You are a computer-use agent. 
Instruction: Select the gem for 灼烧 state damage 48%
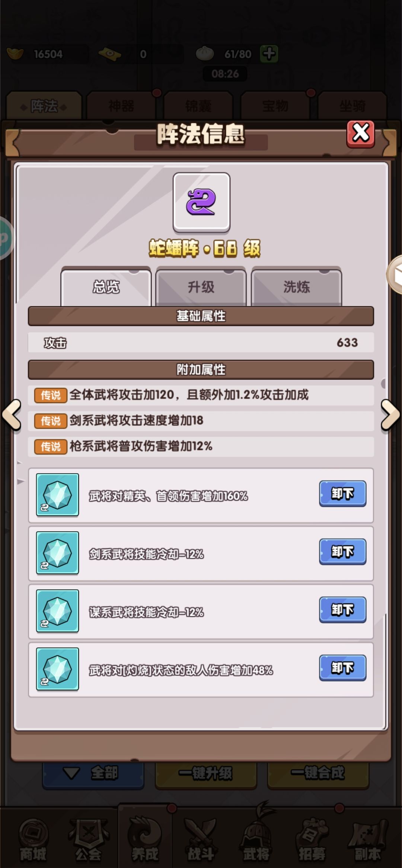tap(57, 669)
